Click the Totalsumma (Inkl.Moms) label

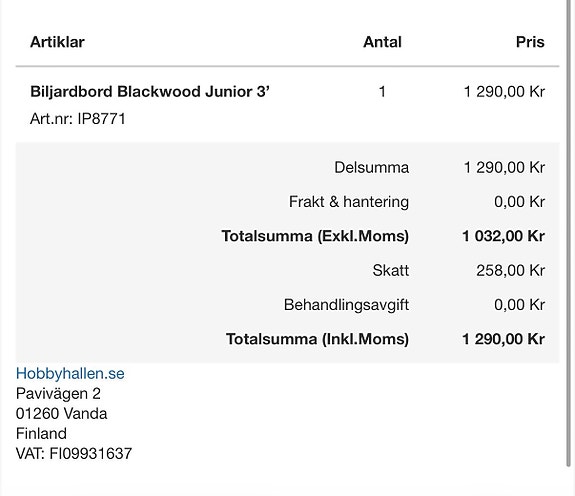point(317,339)
